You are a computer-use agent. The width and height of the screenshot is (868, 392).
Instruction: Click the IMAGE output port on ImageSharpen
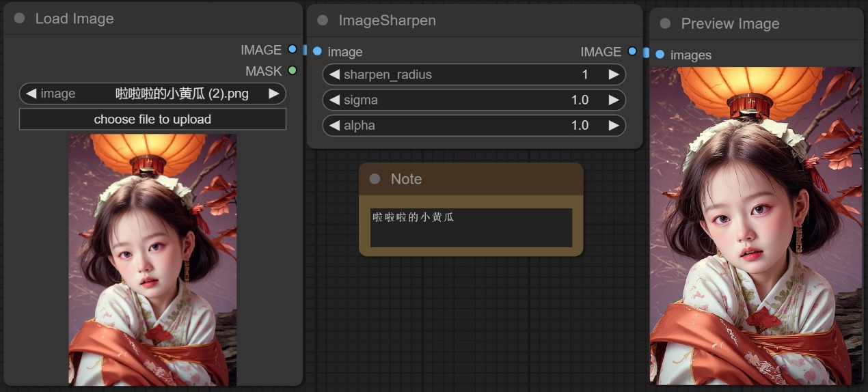632,51
